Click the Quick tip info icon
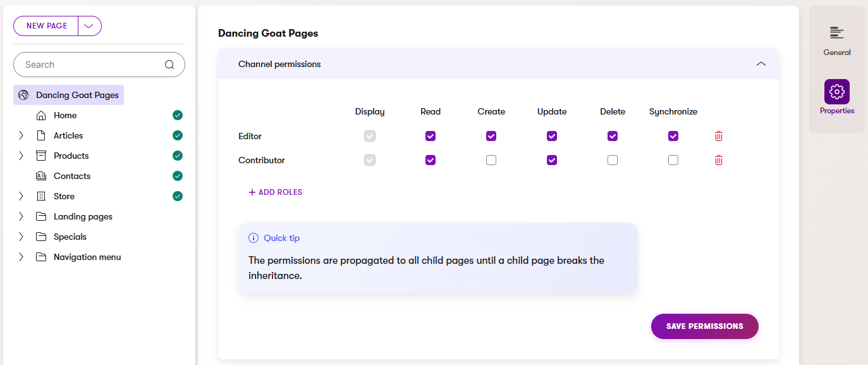Image resolution: width=868 pixels, height=365 pixels. [x=254, y=238]
